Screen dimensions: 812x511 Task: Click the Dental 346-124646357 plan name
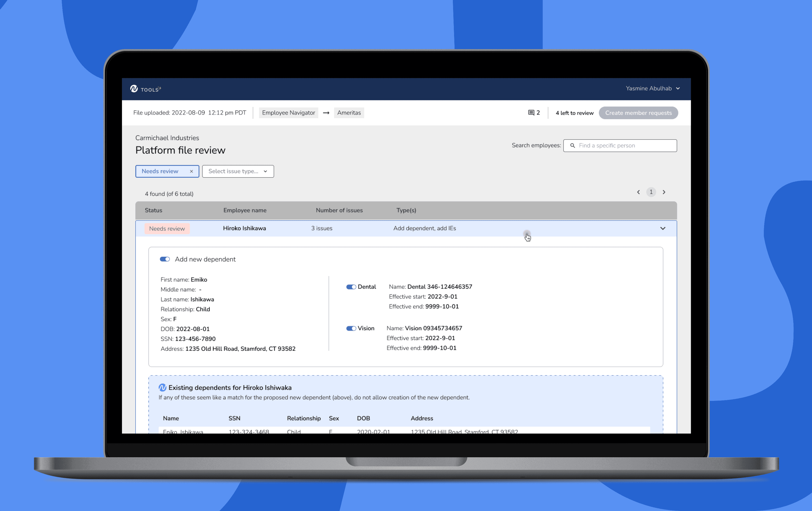click(440, 287)
